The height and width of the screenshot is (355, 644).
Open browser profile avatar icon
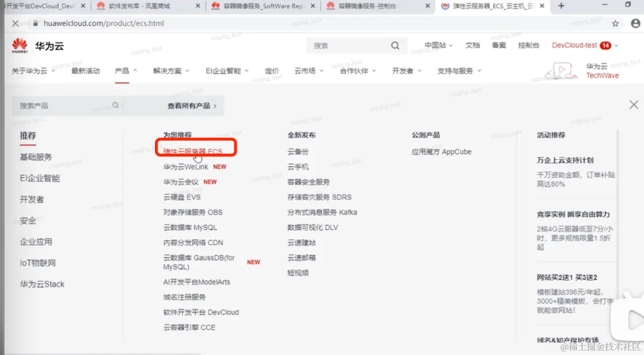coord(635,24)
